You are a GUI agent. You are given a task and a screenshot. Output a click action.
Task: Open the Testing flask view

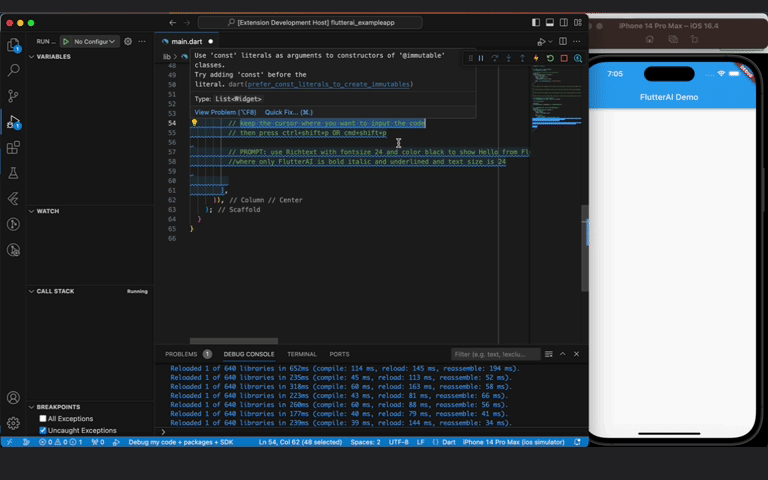click(x=14, y=173)
